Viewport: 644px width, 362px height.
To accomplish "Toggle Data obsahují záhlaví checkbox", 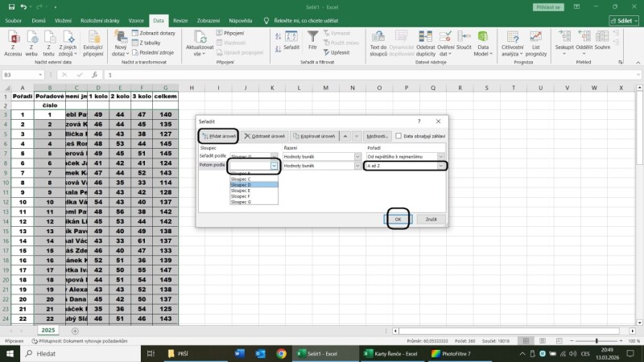I will click(398, 136).
